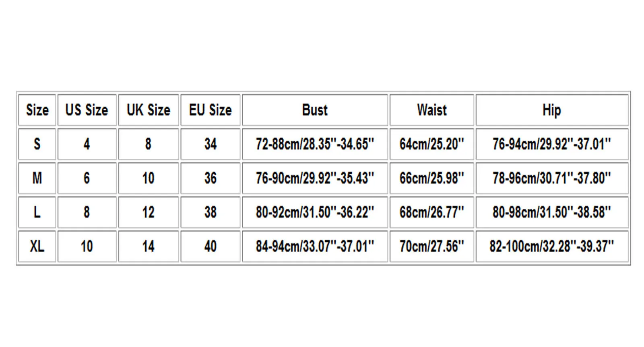Select bust measurement 84-94cm cell
Viewport: 644px width, 347px height.
315,246
